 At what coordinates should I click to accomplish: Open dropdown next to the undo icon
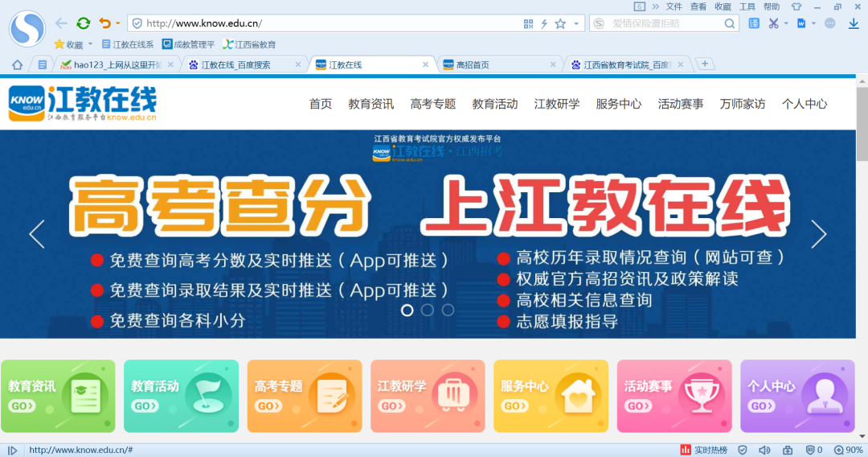(118, 23)
